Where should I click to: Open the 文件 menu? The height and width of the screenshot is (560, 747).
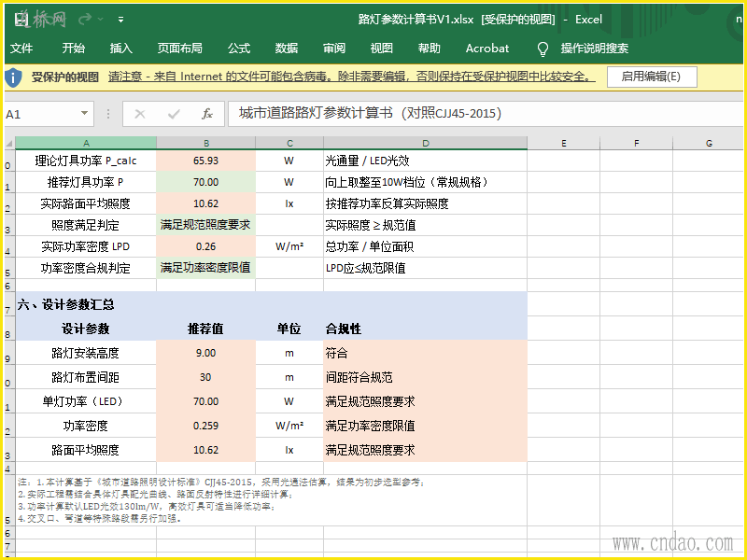coord(21,49)
